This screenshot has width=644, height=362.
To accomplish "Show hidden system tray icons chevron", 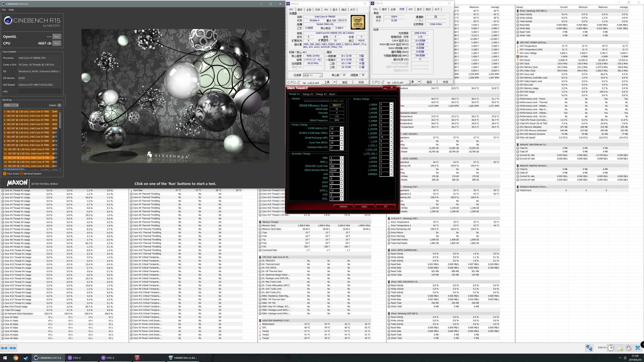I will point(620,358).
